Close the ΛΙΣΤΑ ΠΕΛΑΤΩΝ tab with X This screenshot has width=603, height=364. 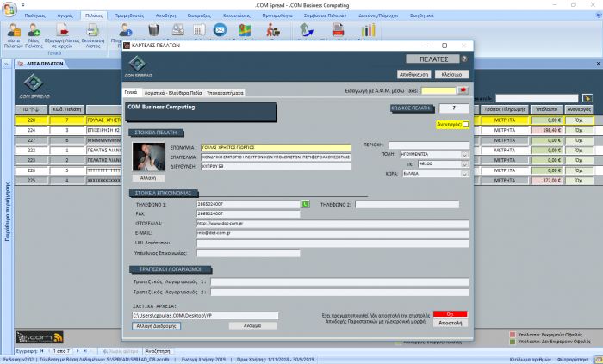point(598,64)
